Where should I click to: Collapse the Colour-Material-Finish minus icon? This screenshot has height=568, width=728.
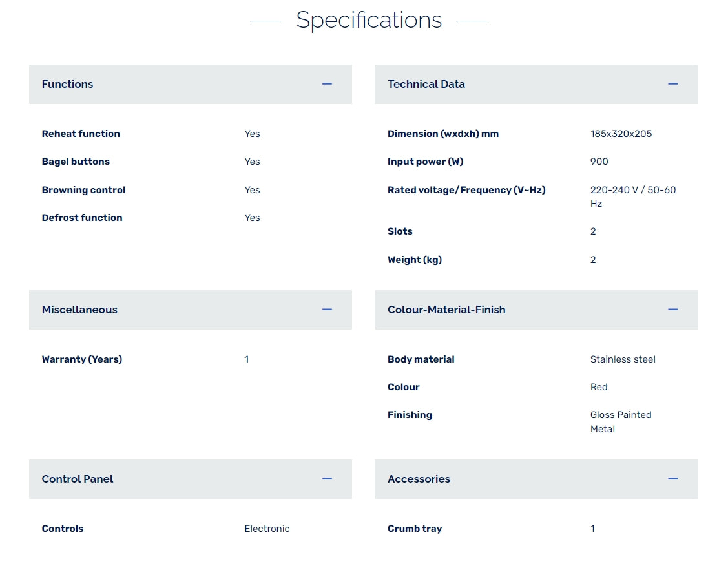point(672,310)
